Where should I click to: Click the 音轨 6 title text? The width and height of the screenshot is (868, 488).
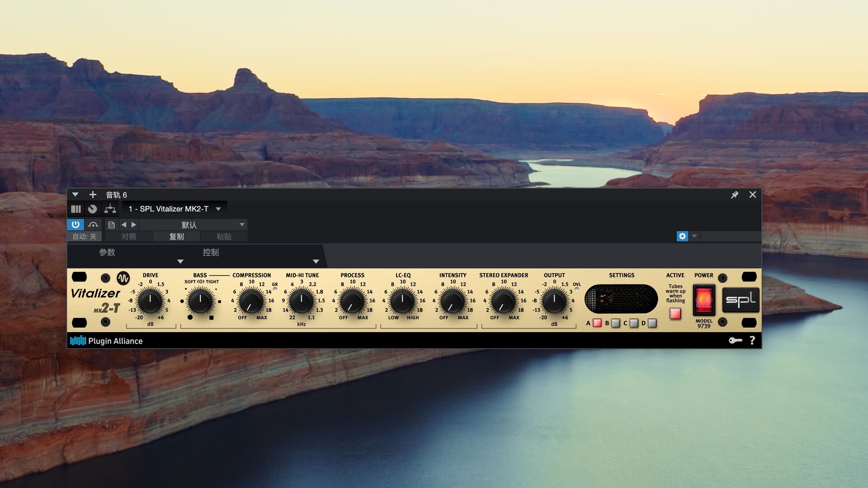[116, 195]
